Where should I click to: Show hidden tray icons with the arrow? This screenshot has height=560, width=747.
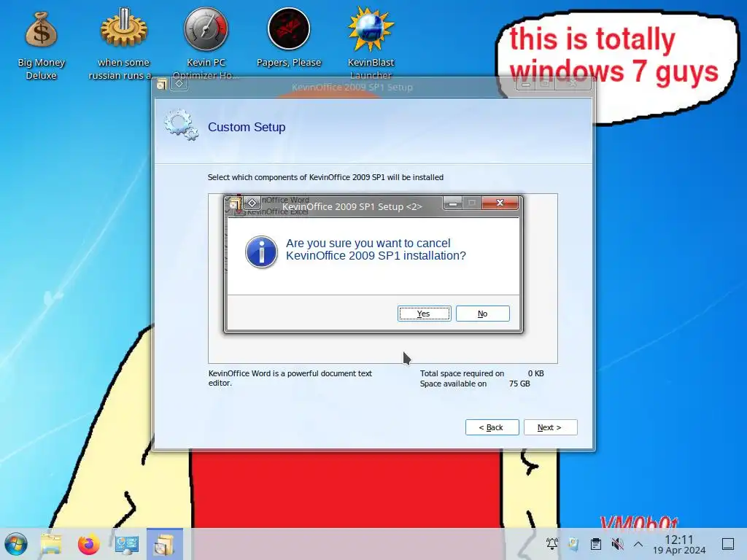tap(638, 544)
